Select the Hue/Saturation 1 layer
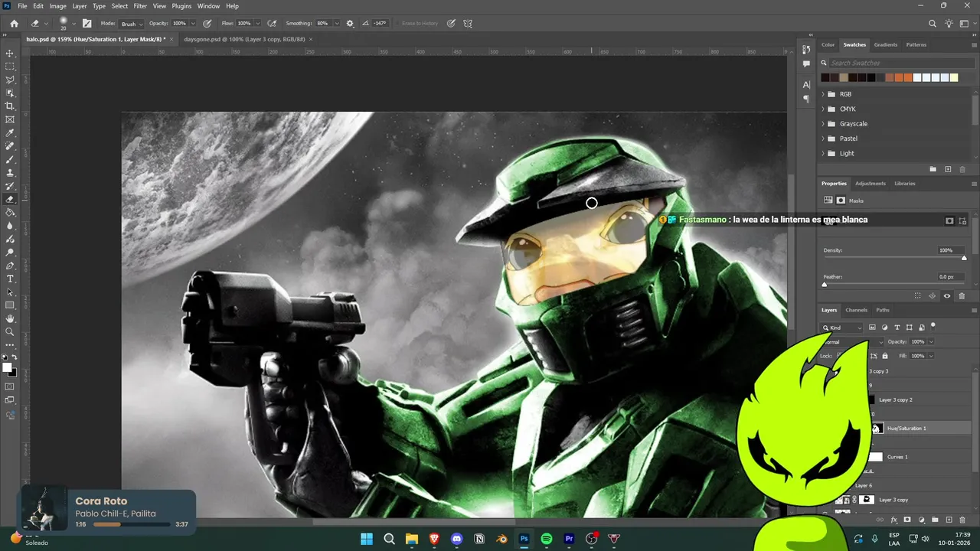The width and height of the screenshot is (980, 551). pyautogui.click(x=906, y=429)
